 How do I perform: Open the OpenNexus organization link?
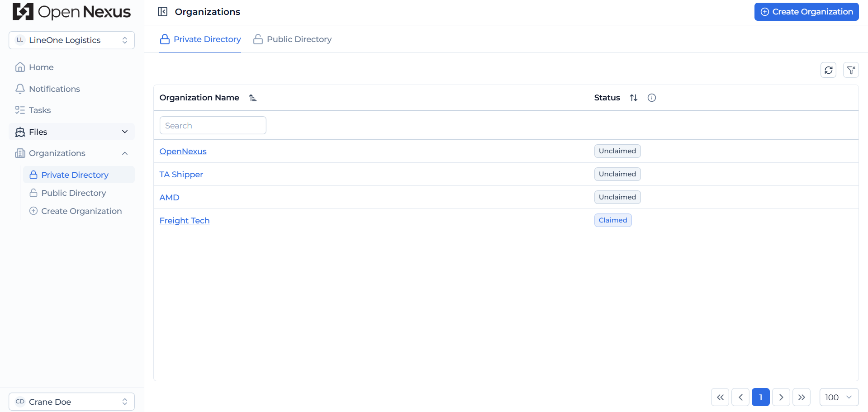183,152
